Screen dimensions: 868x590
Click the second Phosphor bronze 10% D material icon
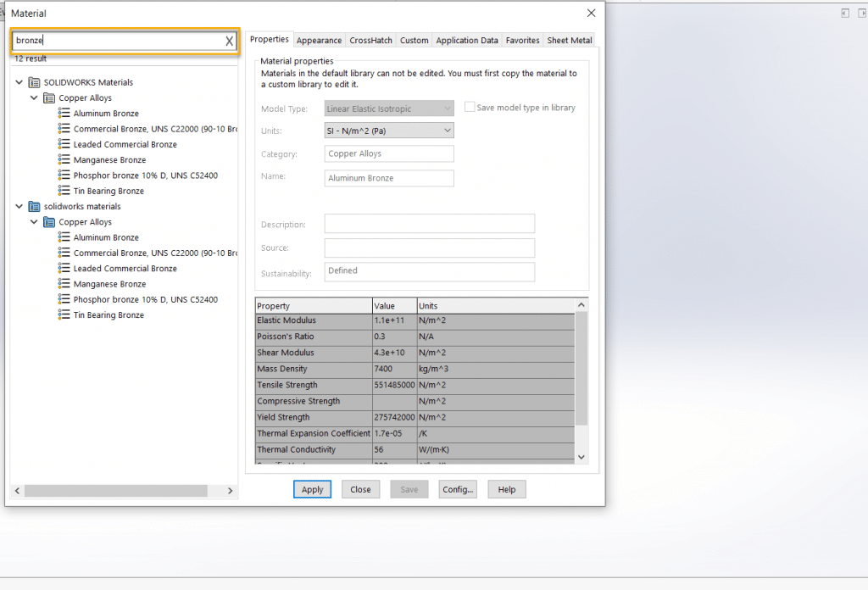pyautogui.click(x=64, y=299)
